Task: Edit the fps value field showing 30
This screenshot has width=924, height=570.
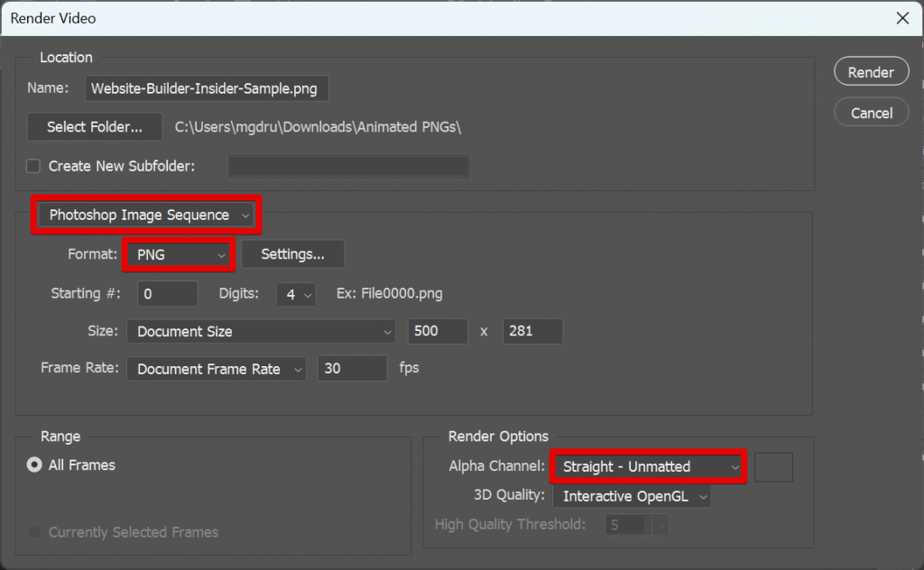Action: [352, 368]
